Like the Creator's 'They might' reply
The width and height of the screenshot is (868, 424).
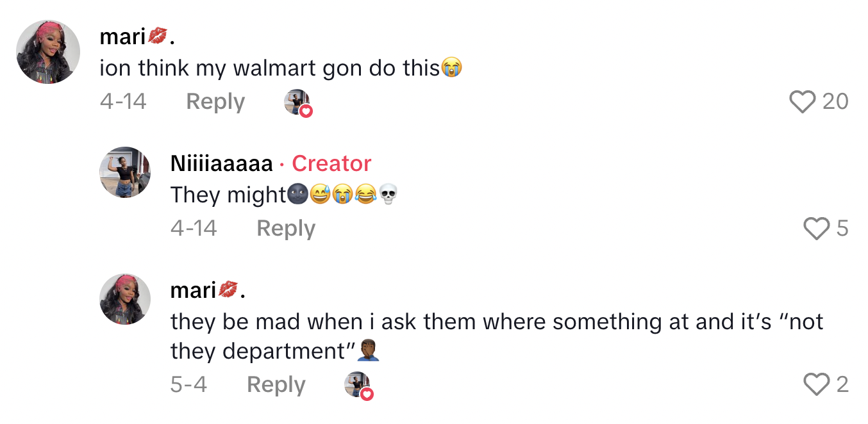point(816,229)
